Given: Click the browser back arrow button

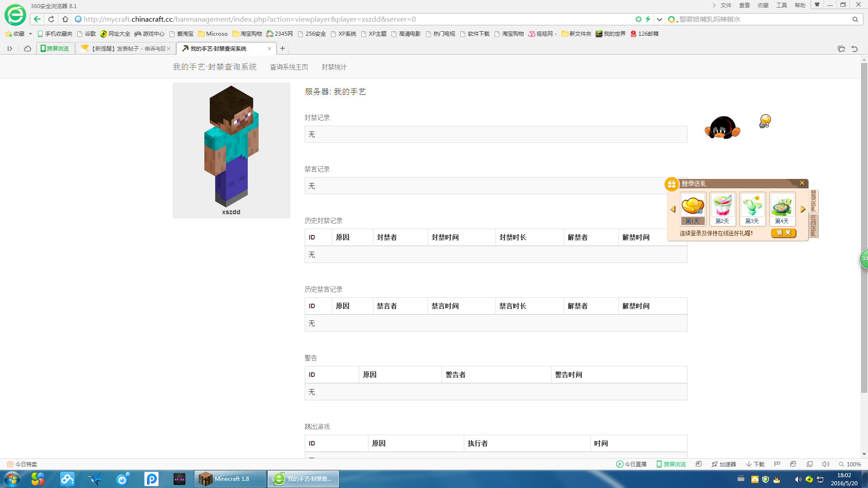Looking at the screenshot, I should [37, 19].
